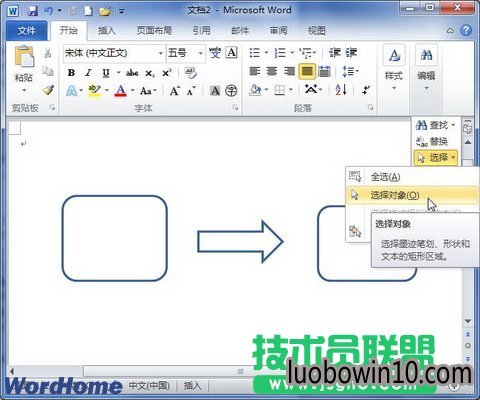Click the Increase Indent icon
The width and height of the screenshot is (480, 400).
tap(351, 52)
